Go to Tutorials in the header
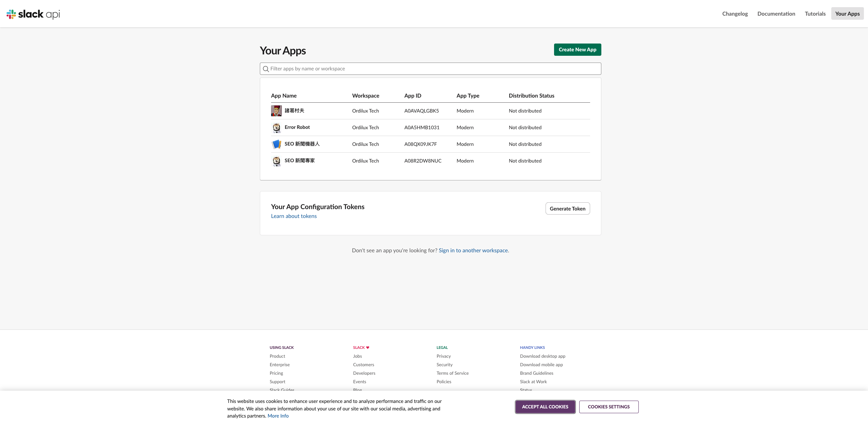868x423 pixels. [x=815, y=14]
